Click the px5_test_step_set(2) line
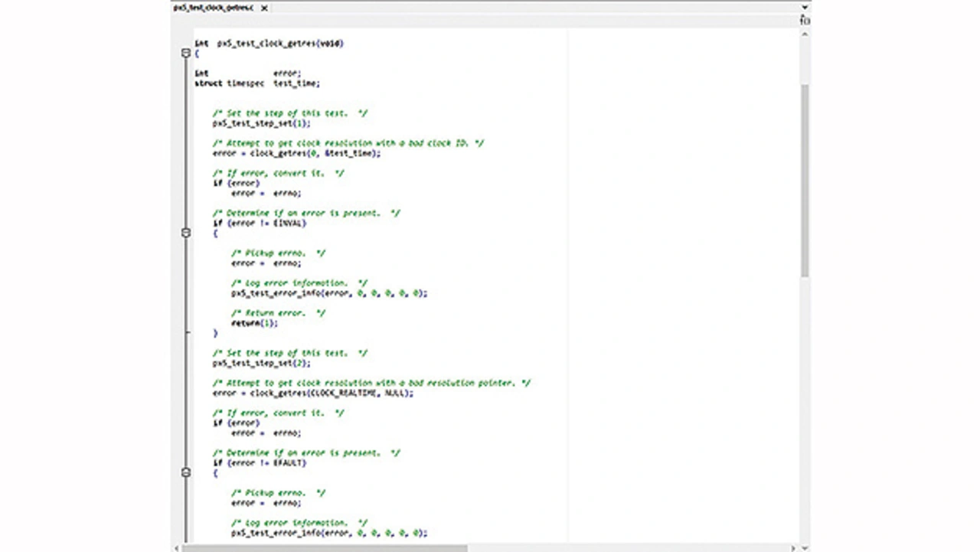This screenshot has width=980, height=552. coord(261,363)
